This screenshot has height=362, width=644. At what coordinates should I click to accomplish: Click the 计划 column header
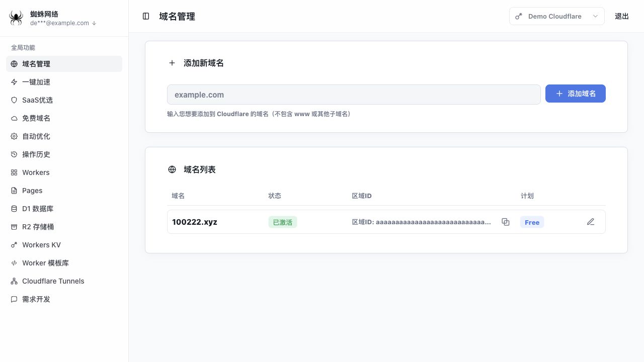(527, 196)
